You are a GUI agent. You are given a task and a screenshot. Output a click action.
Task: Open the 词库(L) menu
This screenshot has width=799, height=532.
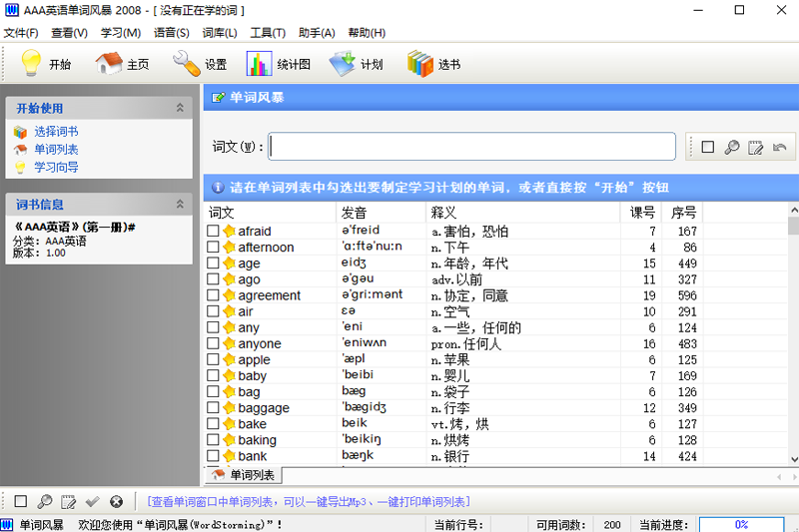[x=220, y=33]
